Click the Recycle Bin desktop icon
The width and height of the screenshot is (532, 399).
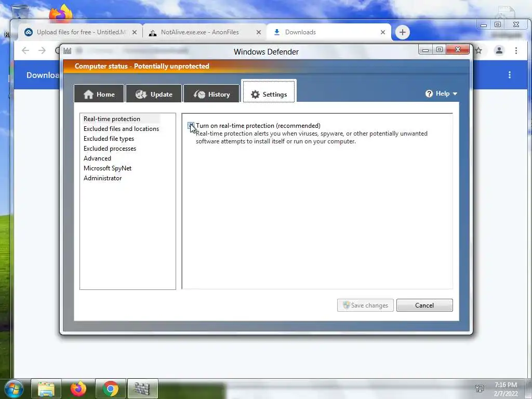(x=20, y=11)
